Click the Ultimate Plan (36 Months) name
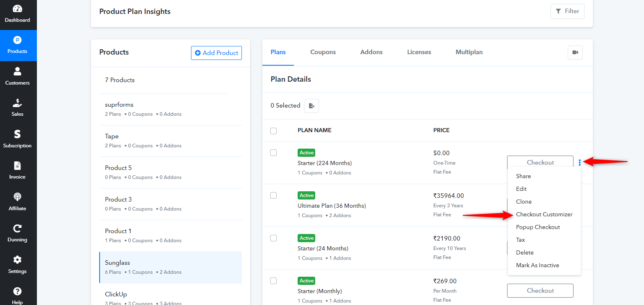Image resolution: width=644 pixels, height=305 pixels. (332, 206)
